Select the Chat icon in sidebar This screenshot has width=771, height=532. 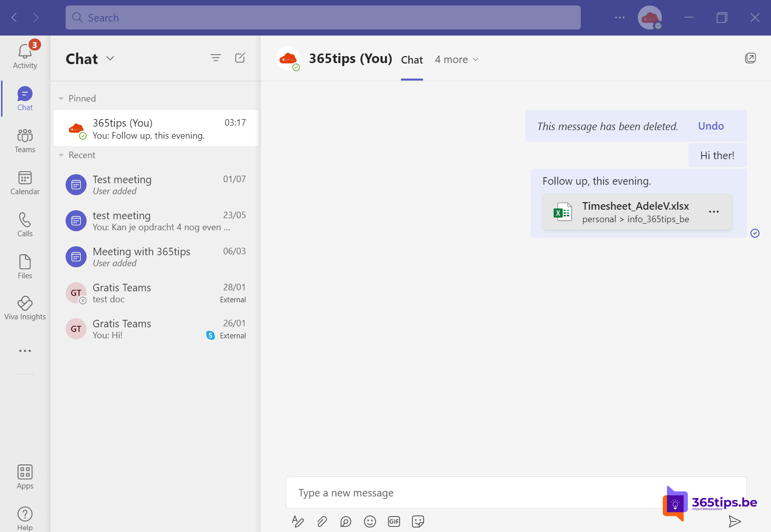point(25,99)
